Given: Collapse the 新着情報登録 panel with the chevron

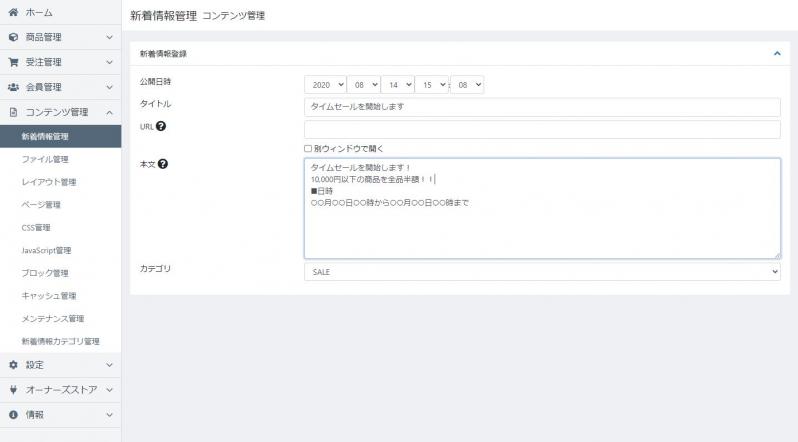Looking at the screenshot, I should pyautogui.click(x=777, y=54).
